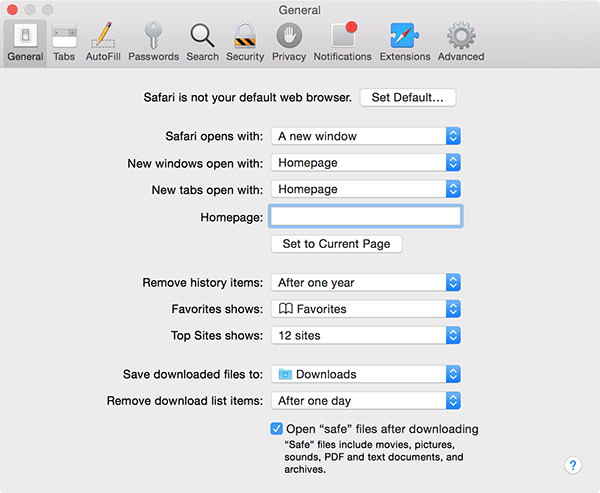Switch to the General tab
600x493 pixels.
click(25, 42)
